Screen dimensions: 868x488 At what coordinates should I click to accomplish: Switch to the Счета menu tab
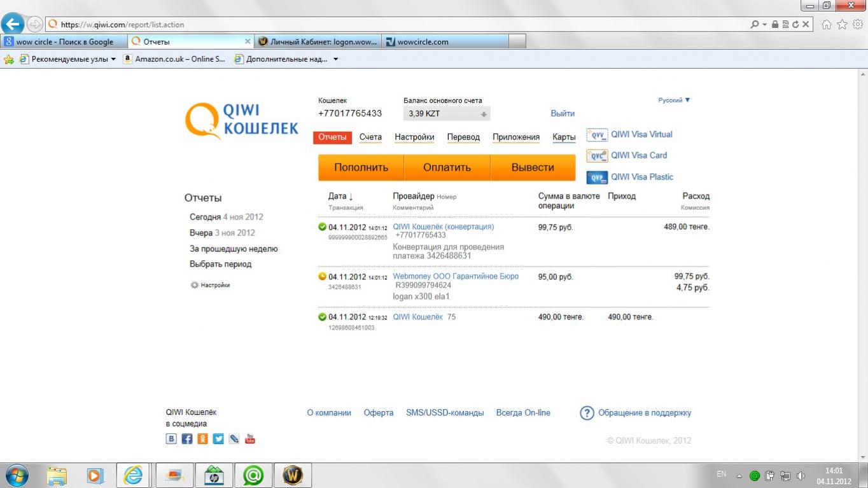coord(370,137)
